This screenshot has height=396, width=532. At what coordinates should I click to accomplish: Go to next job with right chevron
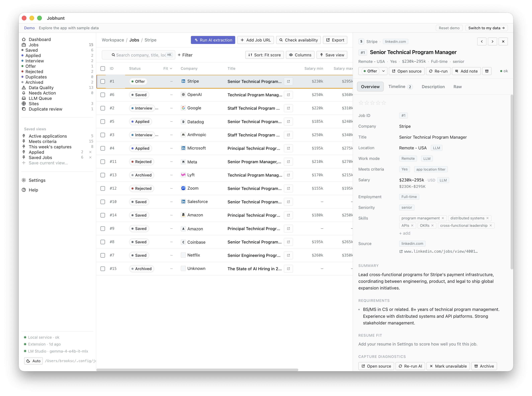(x=493, y=41)
